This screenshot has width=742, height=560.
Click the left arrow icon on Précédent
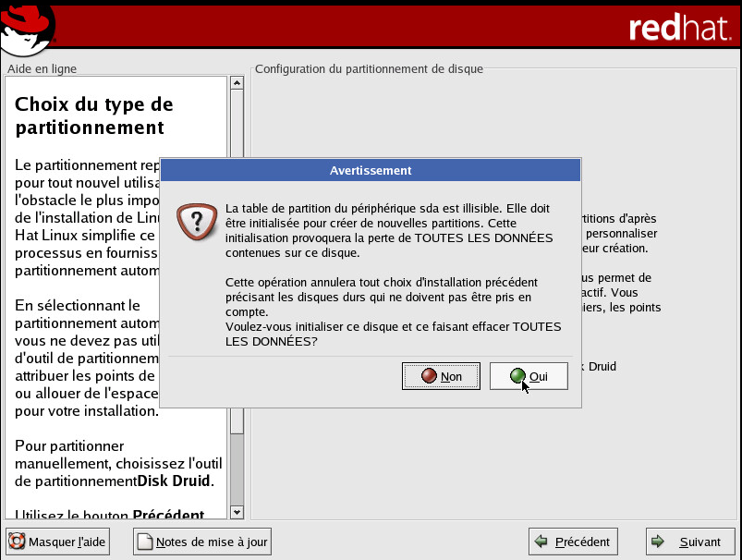(542, 542)
